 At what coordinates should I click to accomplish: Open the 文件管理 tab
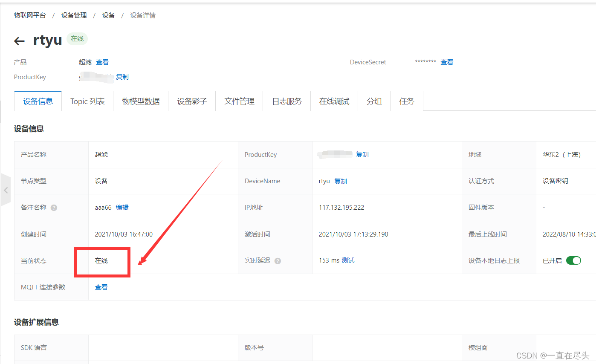[239, 101]
